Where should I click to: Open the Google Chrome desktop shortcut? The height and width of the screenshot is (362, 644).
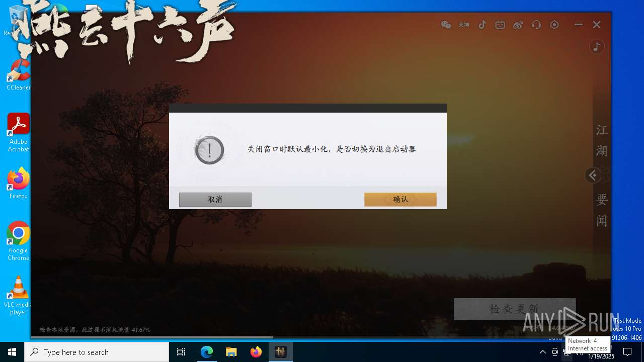(x=18, y=241)
